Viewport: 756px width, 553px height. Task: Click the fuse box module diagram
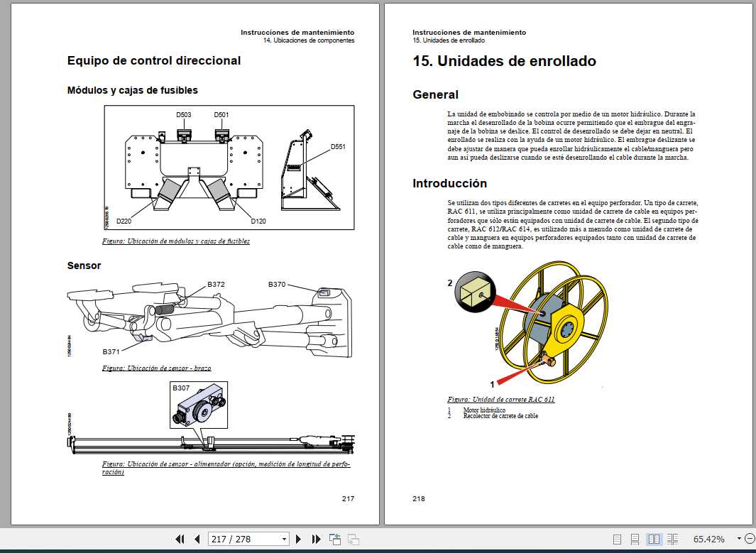[229, 168]
